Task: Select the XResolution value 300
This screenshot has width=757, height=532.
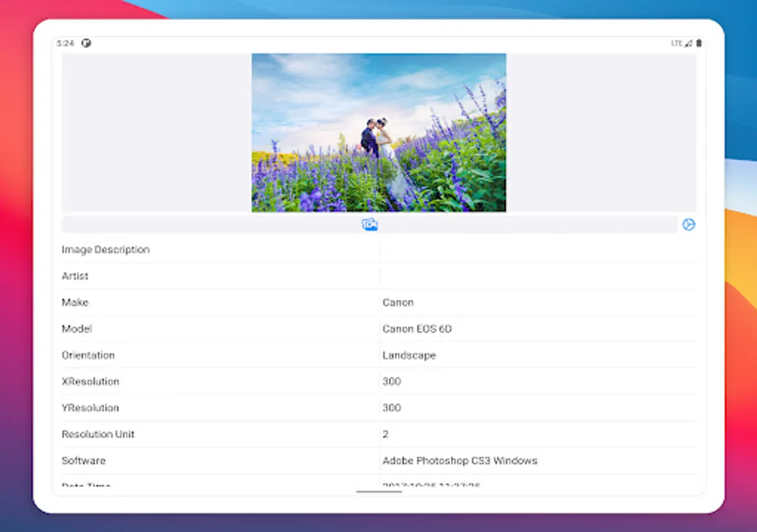Action: (392, 381)
